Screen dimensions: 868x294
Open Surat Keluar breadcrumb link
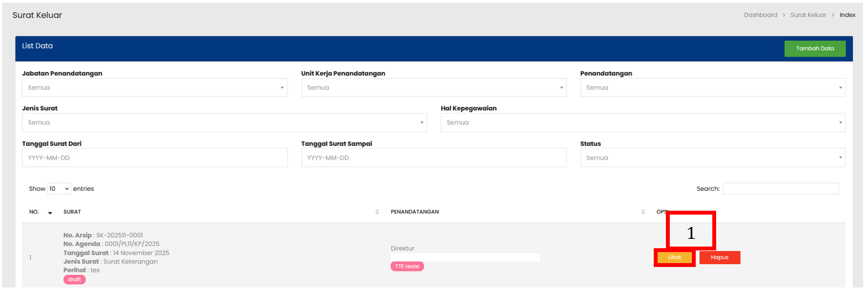pos(808,15)
